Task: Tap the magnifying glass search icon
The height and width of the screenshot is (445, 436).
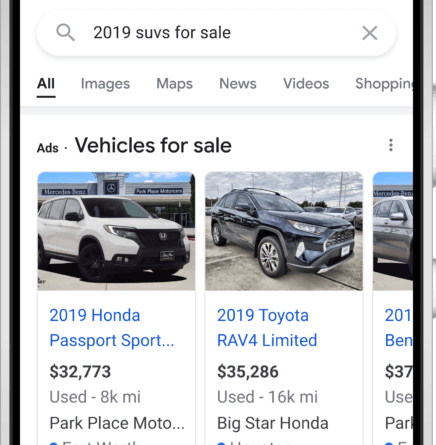Action: 65,33
